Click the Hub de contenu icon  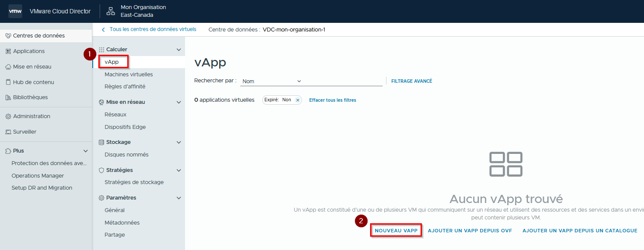(8, 82)
